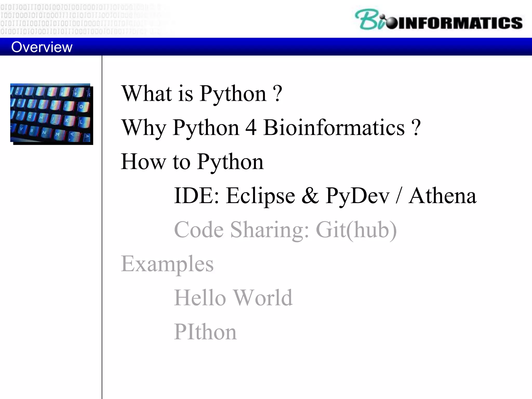Click 'What is Python ?' line
Image resolution: width=532 pixels, height=399 pixels.
point(202,94)
